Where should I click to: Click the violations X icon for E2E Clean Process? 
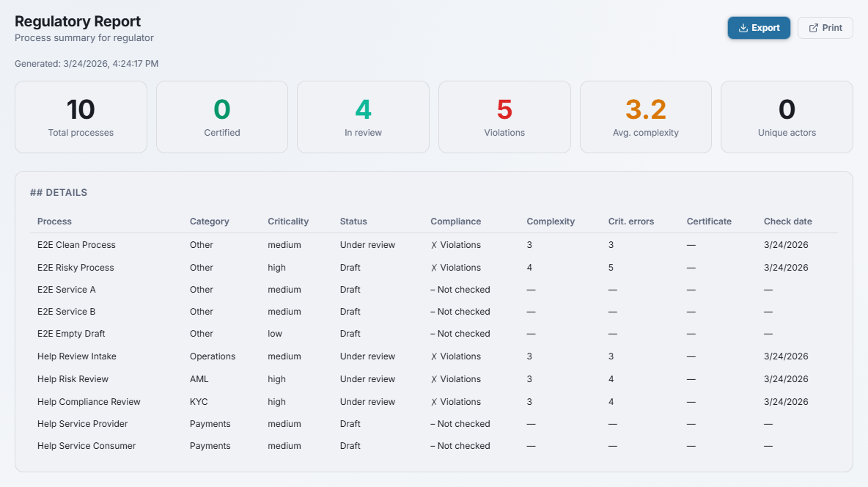[434, 245]
